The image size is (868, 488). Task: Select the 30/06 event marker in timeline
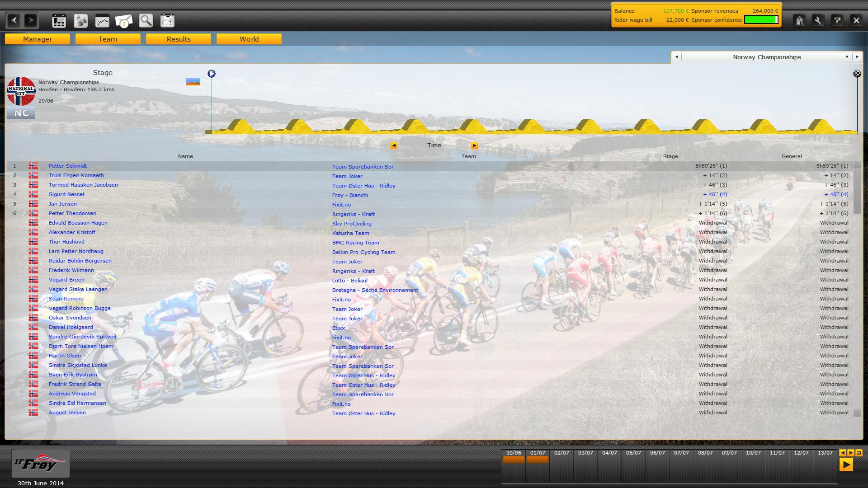point(514,460)
